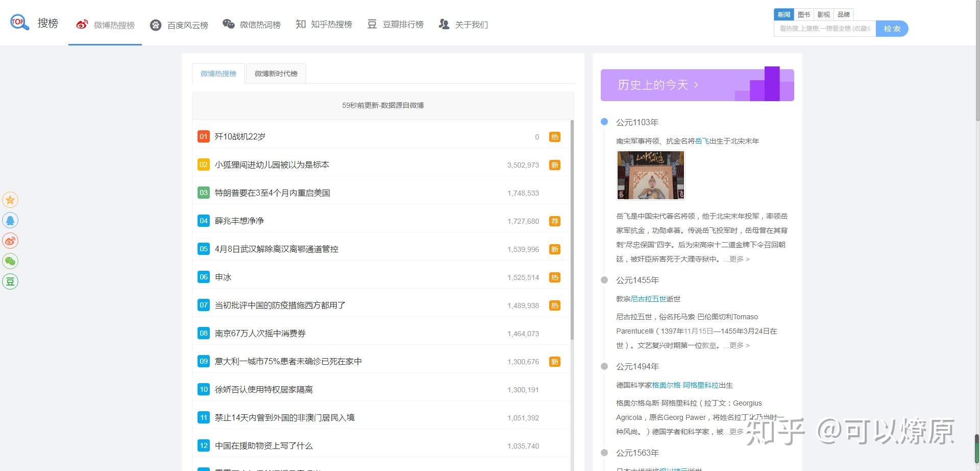Expand 更多 in the 岳飞 description

739,259
